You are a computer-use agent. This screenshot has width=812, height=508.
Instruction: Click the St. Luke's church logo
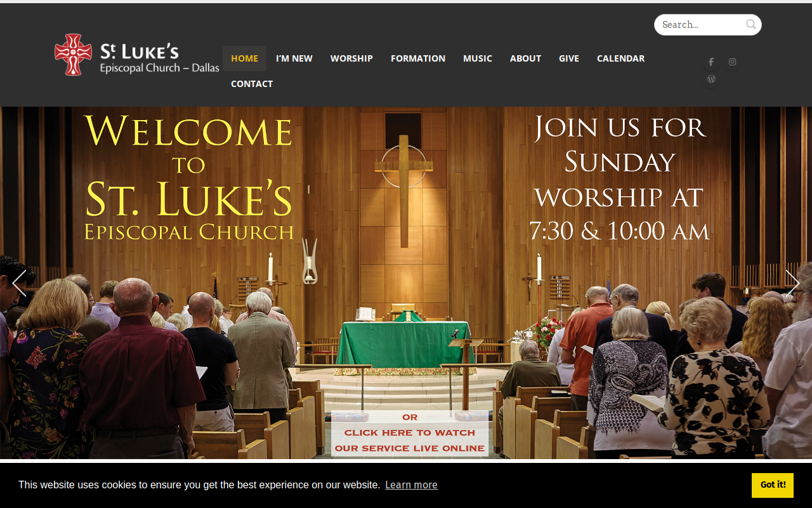point(137,55)
